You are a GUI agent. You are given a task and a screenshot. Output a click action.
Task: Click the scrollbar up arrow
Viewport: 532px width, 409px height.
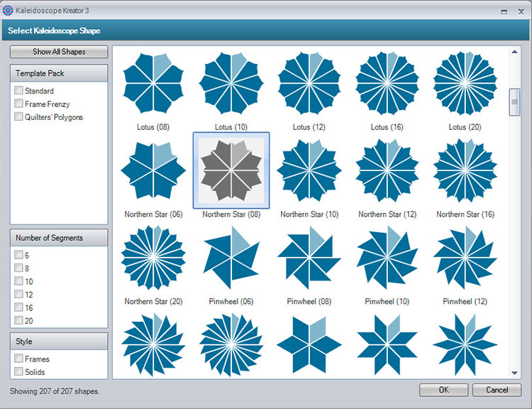515,52
